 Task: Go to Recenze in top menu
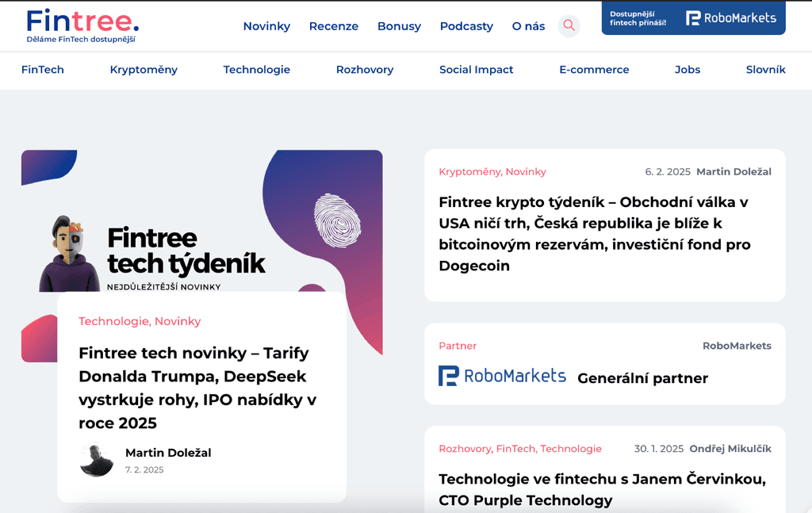[333, 26]
